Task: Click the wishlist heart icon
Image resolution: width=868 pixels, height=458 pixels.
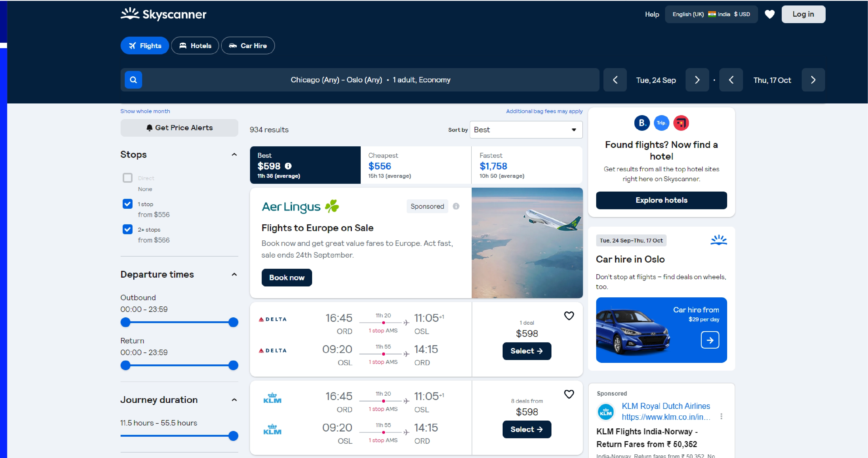Action: pos(769,13)
